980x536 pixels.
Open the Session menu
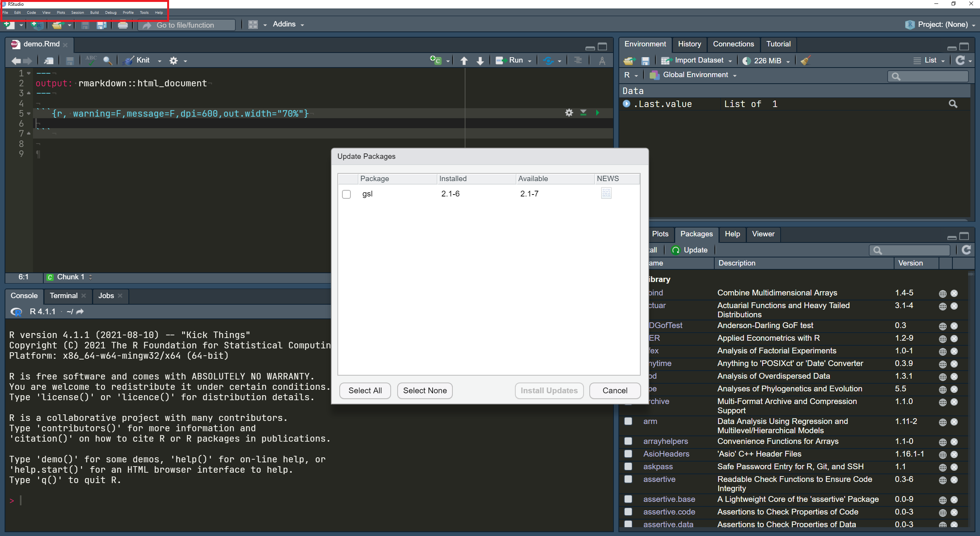point(77,13)
